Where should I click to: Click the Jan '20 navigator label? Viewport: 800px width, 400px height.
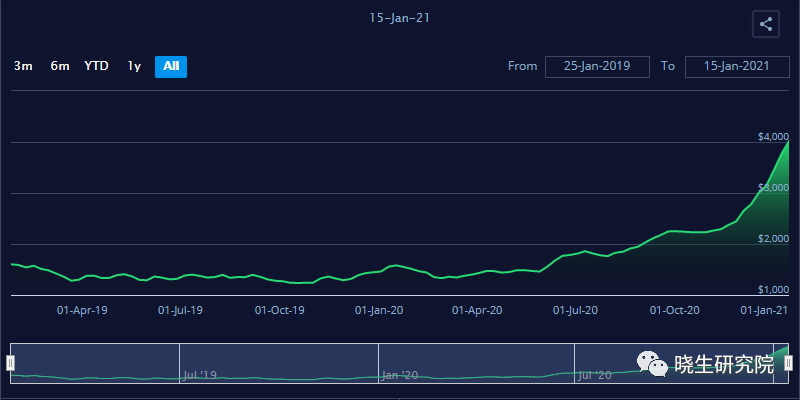point(399,376)
